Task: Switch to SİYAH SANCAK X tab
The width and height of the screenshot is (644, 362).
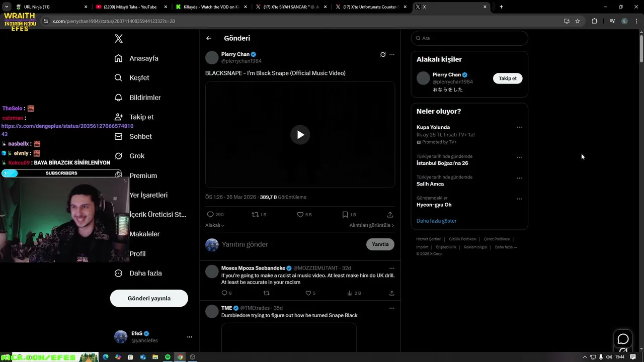Action: pyautogui.click(x=292, y=7)
